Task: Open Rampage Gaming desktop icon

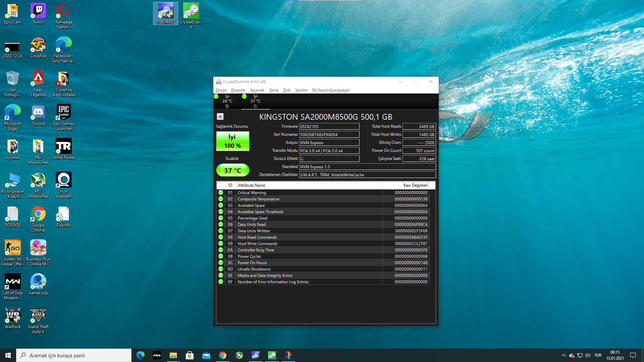Action: click(63, 16)
